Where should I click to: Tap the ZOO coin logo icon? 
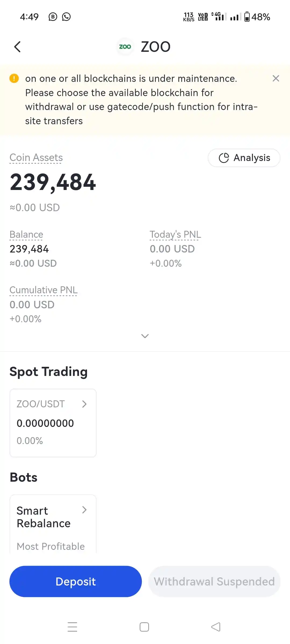(x=125, y=47)
